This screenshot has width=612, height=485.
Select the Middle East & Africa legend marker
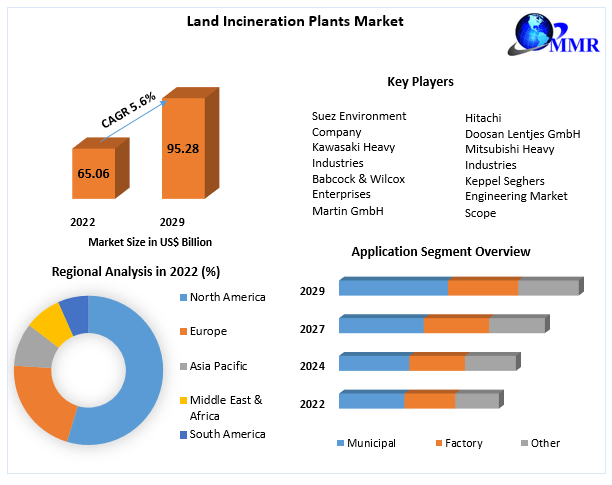[x=183, y=400]
